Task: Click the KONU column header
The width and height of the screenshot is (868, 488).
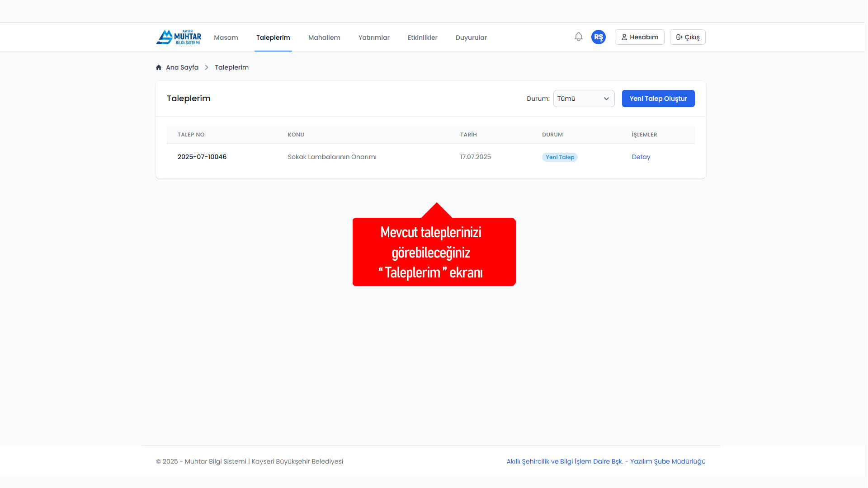Action: [x=296, y=135]
